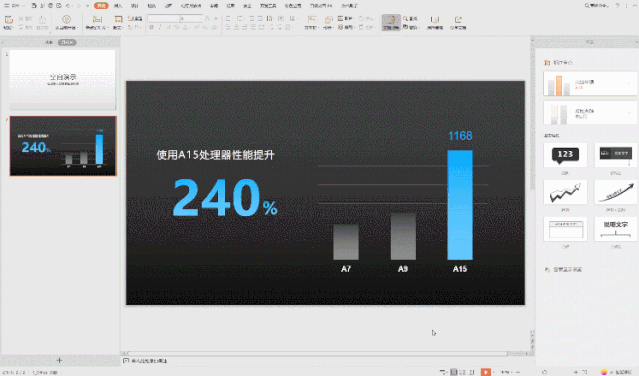This screenshot has height=376, width=639.
Task: Switch to Slide Sorter view in status bar
Action: pos(463,372)
